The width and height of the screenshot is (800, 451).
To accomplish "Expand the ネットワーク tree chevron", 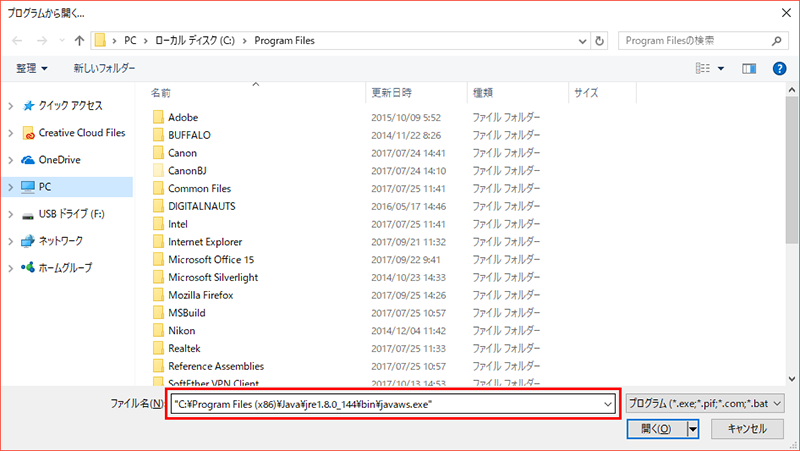I will (11, 241).
